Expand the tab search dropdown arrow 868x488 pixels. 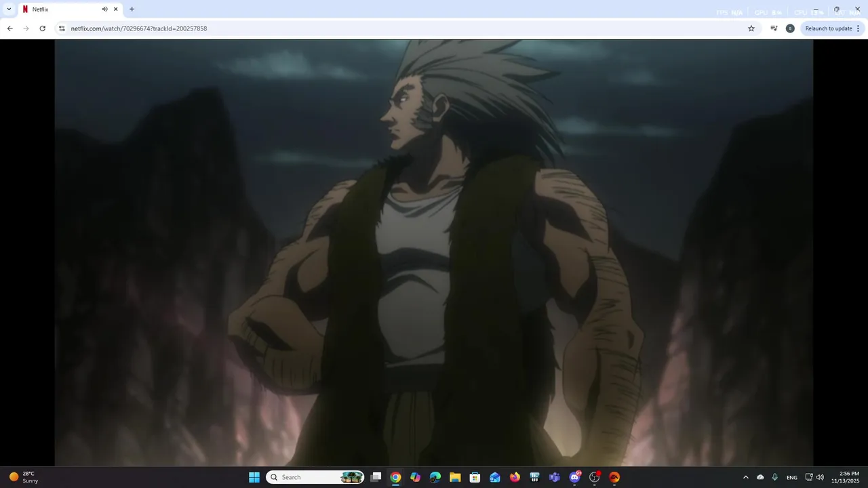click(9, 9)
